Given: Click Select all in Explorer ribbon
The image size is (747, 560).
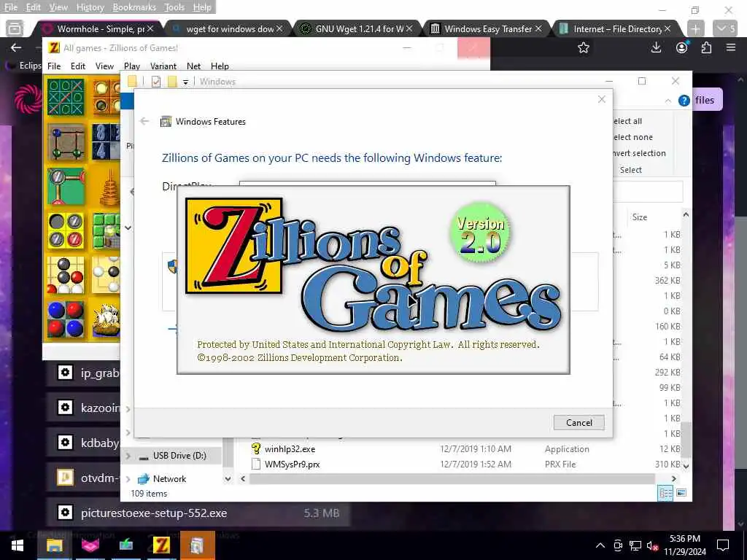Looking at the screenshot, I should [627, 121].
